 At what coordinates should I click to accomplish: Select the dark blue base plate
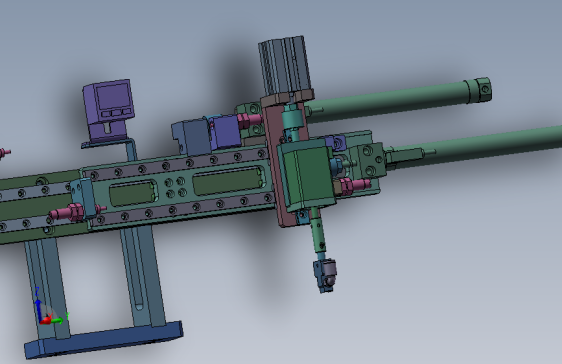(x=104, y=340)
